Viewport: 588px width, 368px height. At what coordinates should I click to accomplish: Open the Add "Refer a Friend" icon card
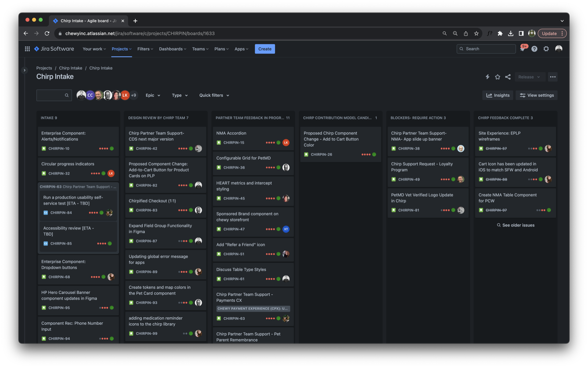[x=253, y=249]
